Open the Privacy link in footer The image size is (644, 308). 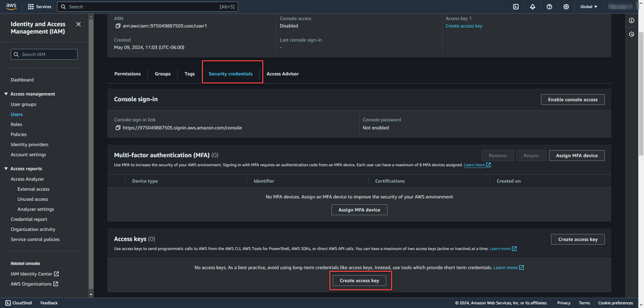[564, 303]
